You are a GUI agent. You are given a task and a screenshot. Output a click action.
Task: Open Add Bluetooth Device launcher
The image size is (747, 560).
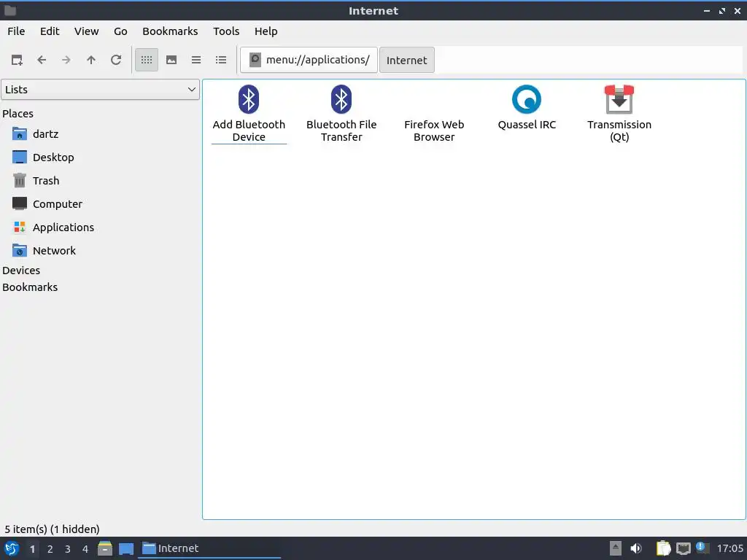[x=249, y=113]
